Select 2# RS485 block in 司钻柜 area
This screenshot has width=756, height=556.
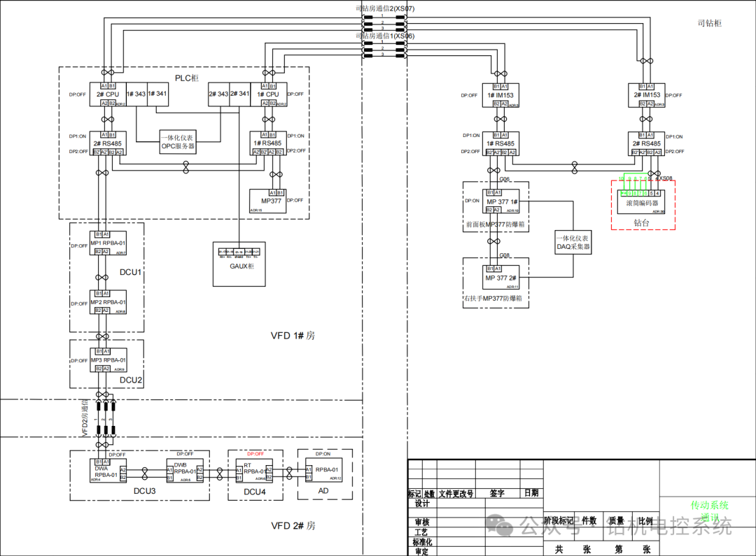pos(647,143)
